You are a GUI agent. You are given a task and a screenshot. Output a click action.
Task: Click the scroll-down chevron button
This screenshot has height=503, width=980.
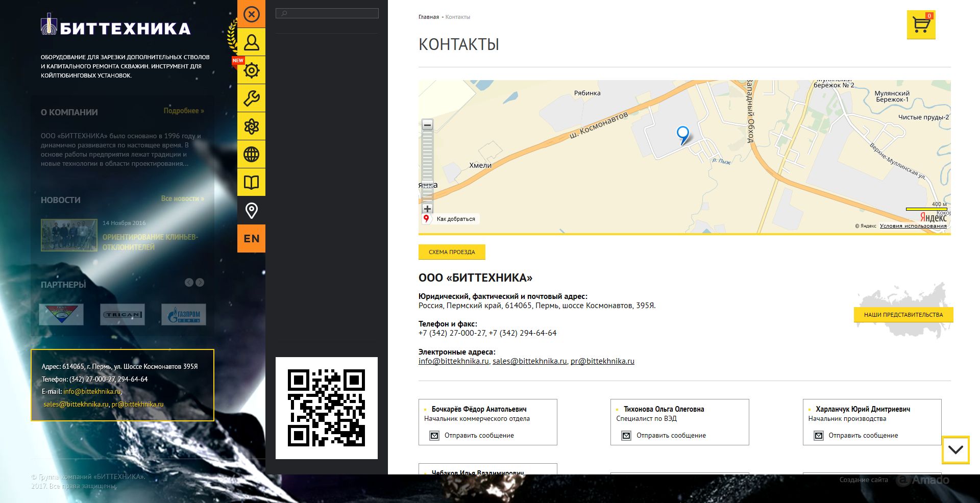[x=955, y=449]
